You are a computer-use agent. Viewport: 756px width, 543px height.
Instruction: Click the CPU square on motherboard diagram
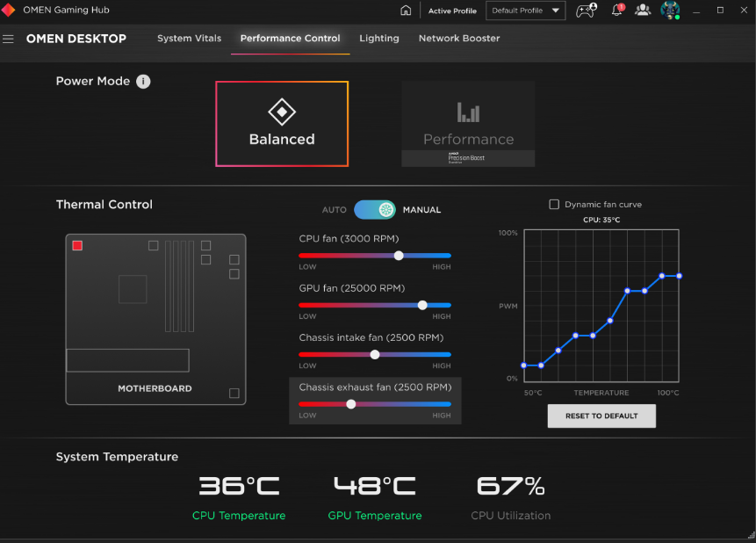[x=133, y=289]
